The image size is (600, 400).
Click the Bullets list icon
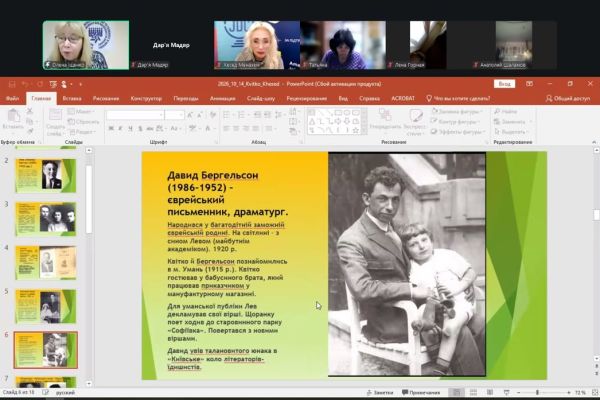click(x=228, y=115)
